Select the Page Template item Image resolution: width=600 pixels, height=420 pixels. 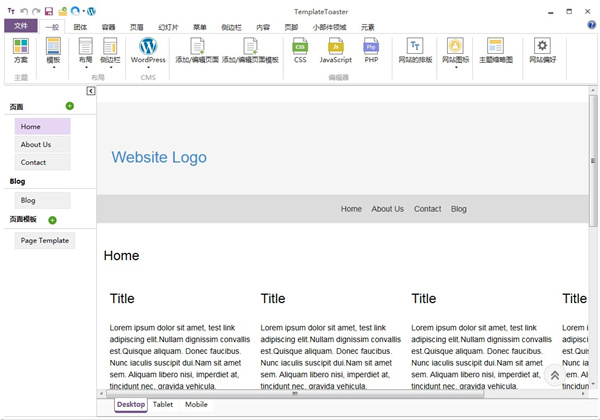(45, 241)
